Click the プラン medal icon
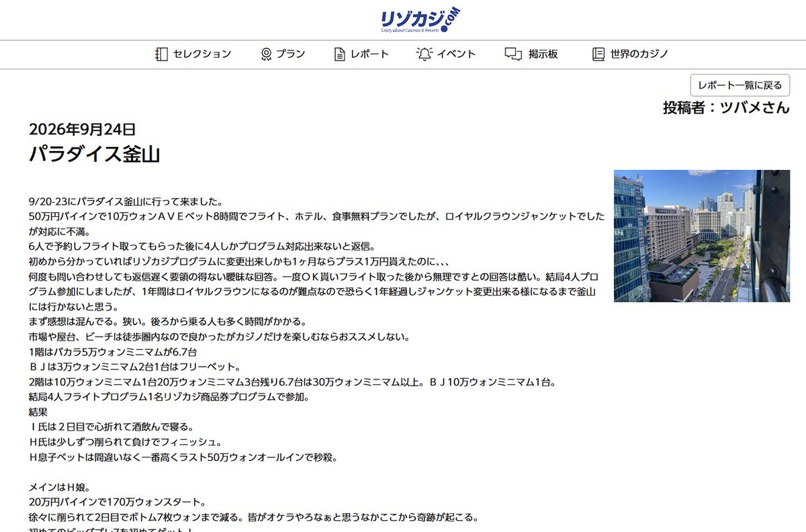Image resolution: width=806 pixels, height=532 pixels. pyautogui.click(x=266, y=54)
